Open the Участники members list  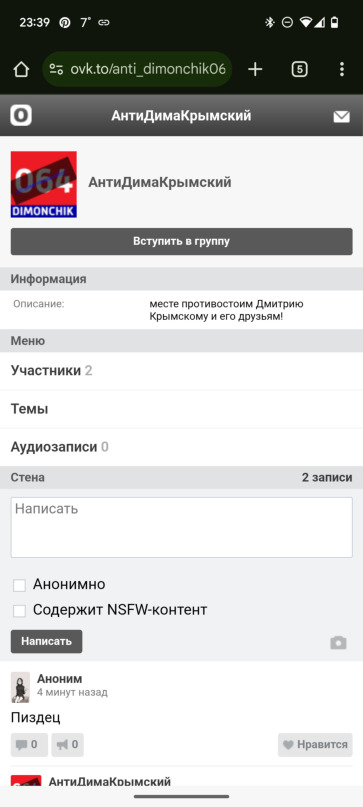[181, 371]
